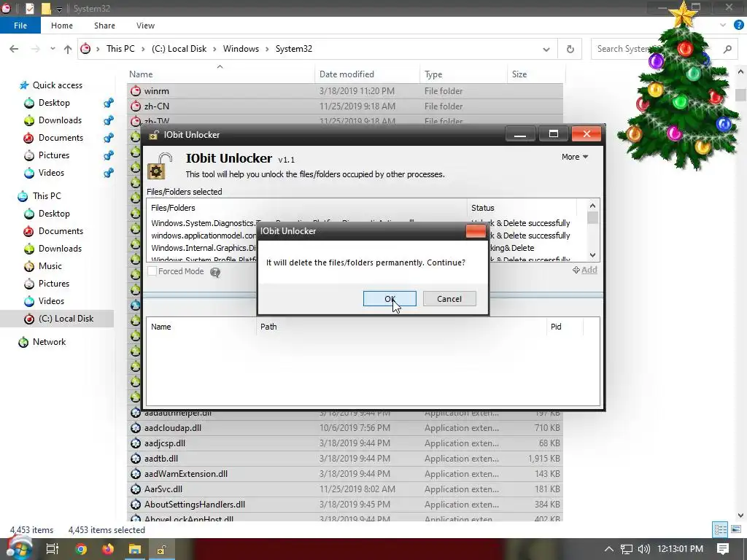Screen dimensions: 747x560
Task: Click the Windows breadcrumb in the address bar
Action: pos(241,49)
